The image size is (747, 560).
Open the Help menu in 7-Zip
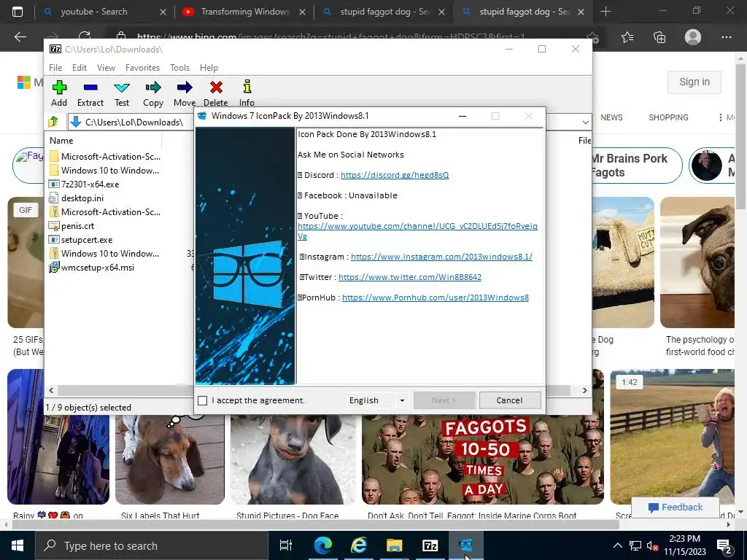(209, 68)
